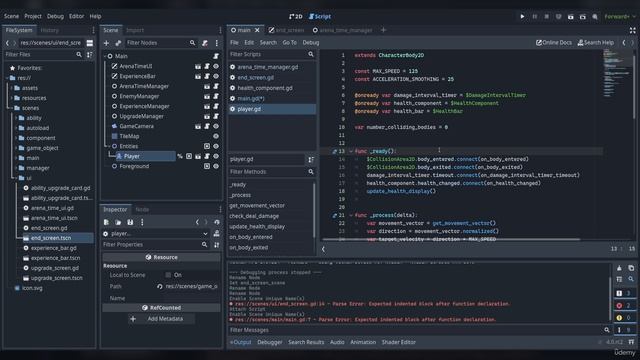Open Inspector object history
640x360 pixels.
(217, 222)
